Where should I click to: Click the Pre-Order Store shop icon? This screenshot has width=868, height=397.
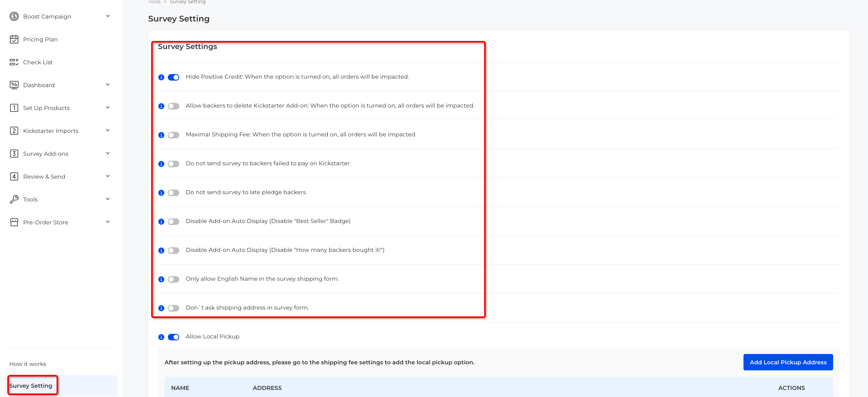click(14, 222)
